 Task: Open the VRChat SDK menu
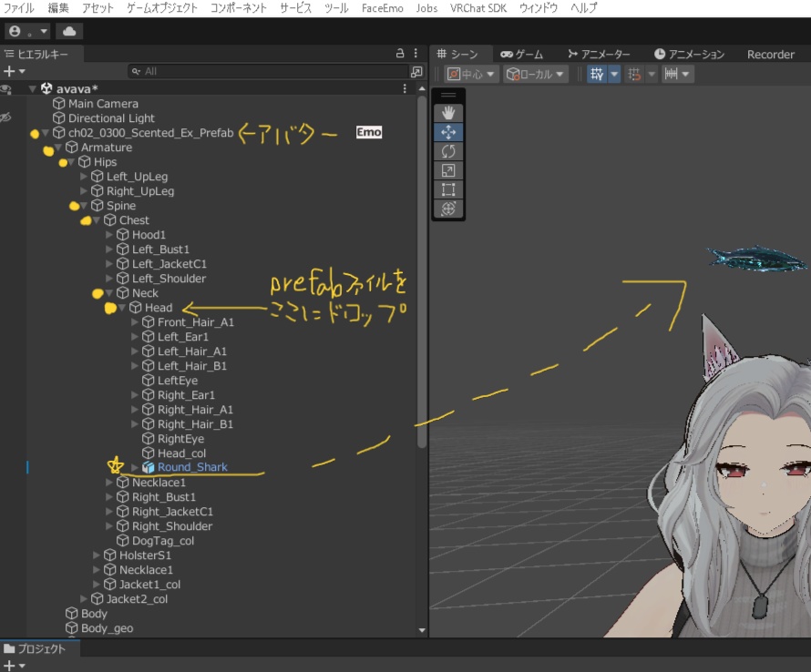[x=477, y=8]
